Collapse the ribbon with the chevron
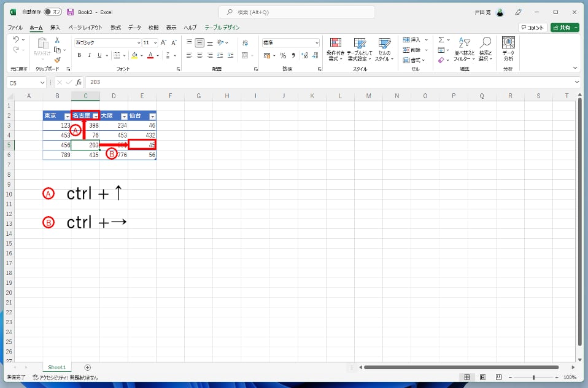 tap(575, 68)
